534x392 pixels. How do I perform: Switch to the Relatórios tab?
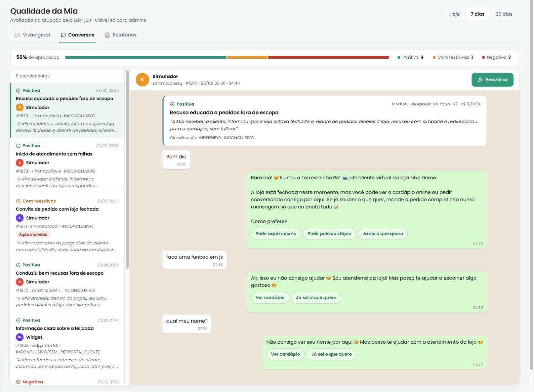click(121, 35)
